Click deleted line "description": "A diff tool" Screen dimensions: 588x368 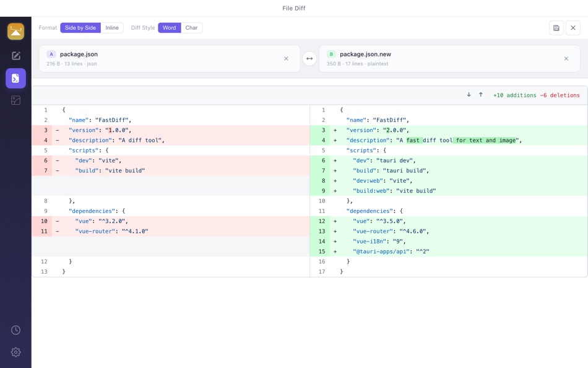tap(171, 141)
